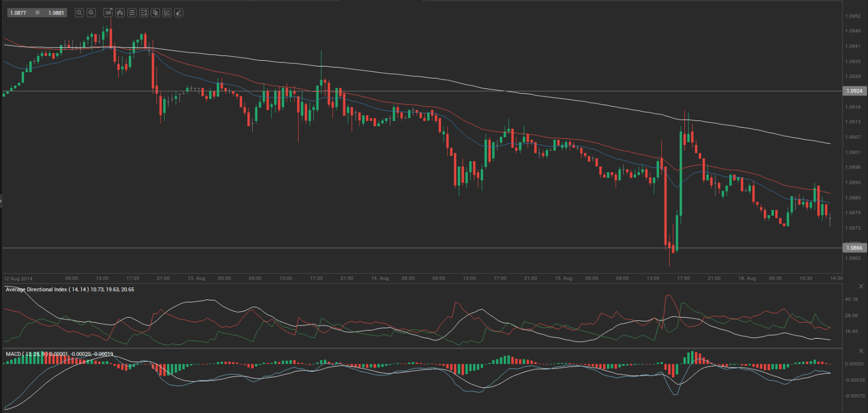Zoom out the price chart
868x413 pixels.
point(79,13)
